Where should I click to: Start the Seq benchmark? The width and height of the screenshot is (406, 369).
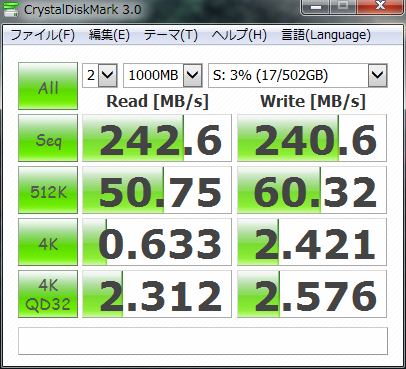(48, 138)
